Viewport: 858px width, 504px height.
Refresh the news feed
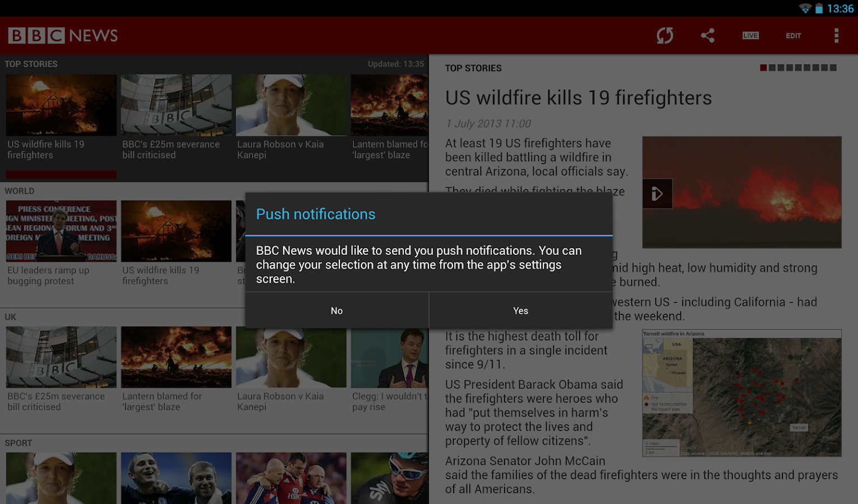pyautogui.click(x=664, y=35)
